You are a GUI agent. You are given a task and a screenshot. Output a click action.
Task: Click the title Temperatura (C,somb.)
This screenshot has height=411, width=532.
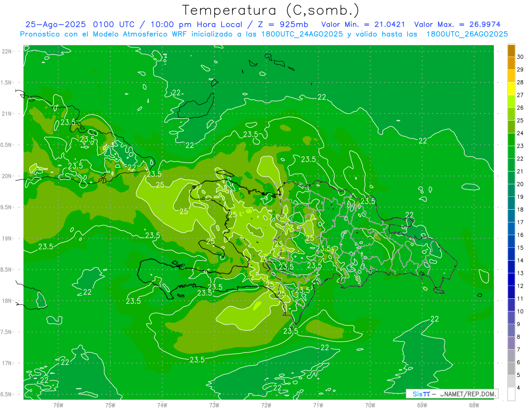coord(271,10)
